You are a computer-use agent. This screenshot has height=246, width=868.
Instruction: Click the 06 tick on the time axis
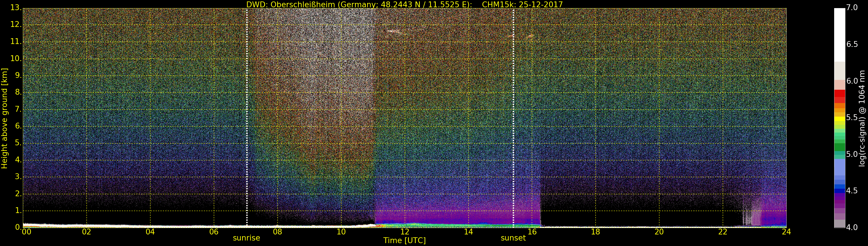[x=214, y=232]
